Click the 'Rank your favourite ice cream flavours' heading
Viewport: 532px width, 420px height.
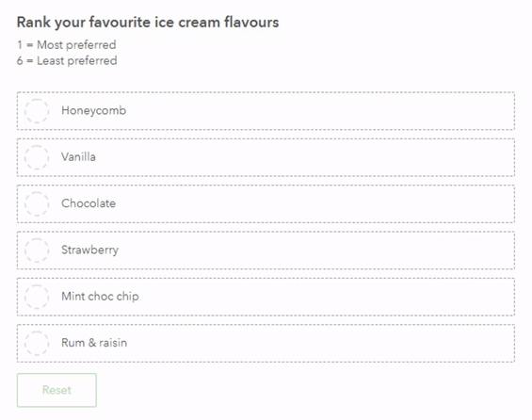pos(148,23)
